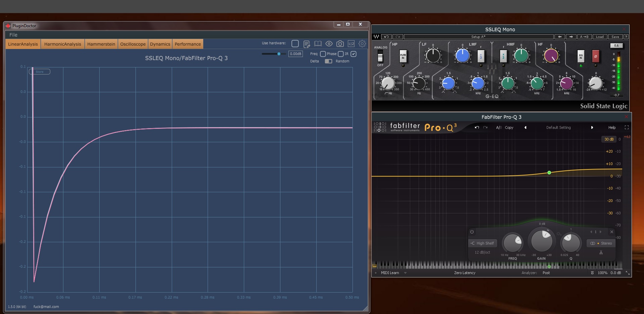Click the Pro-Q 3 band power icon
644x314 pixels.
[472, 232]
